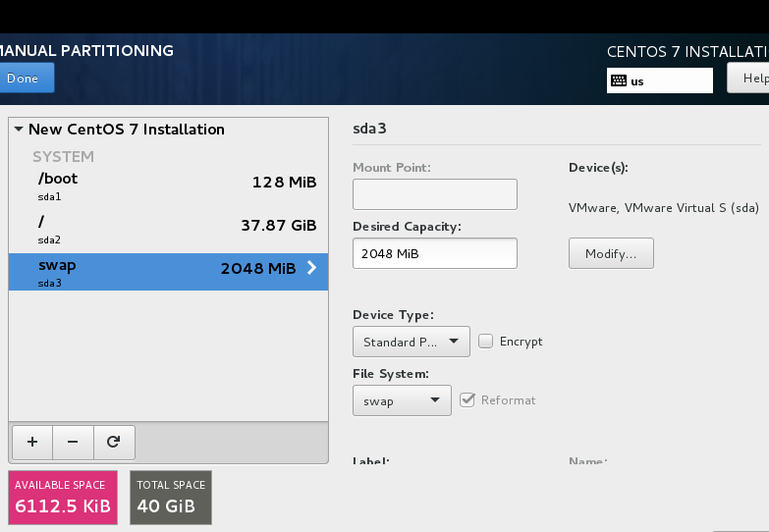Click the Done button
The image size is (769, 532).
[x=26, y=78]
